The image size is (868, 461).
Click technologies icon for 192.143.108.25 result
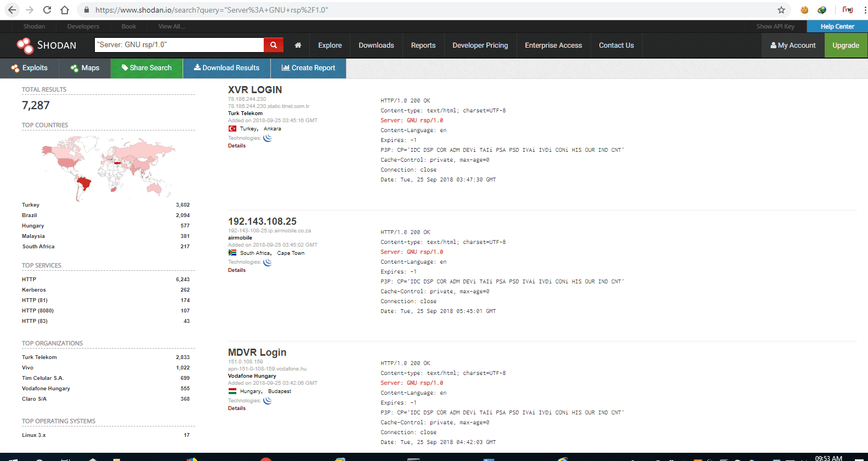coord(268,262)
